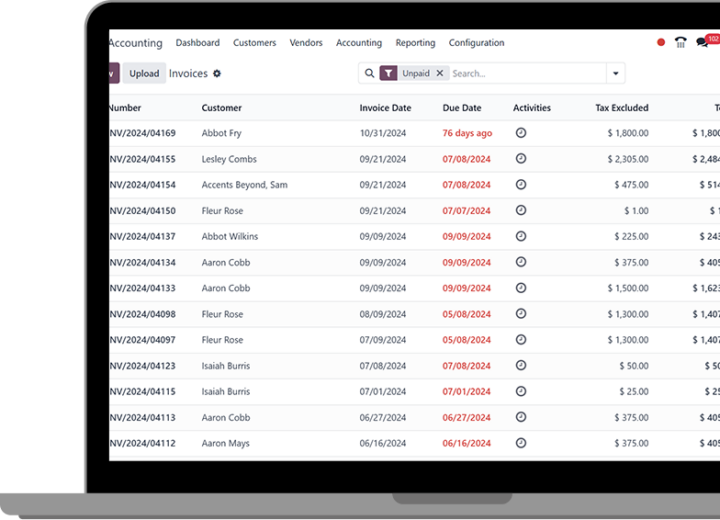Click the search magnifier icon
The width and height of the screenshot is (720, 520).
369,73
